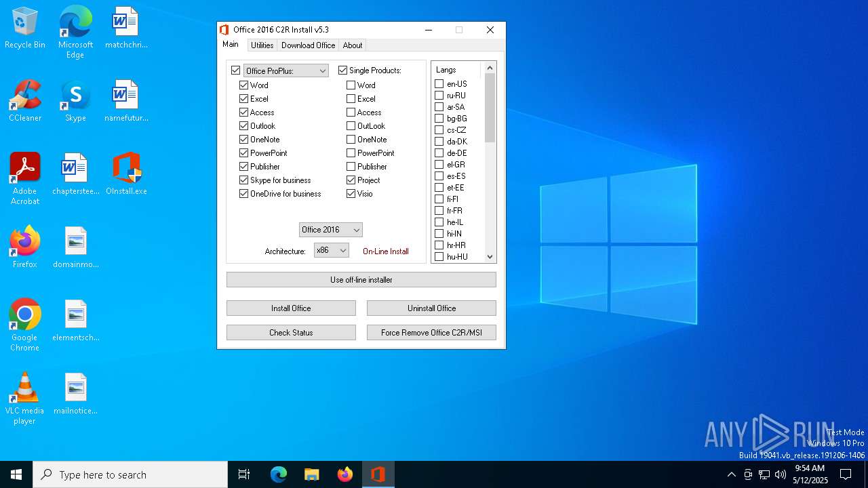Select the matchchri Word document icon

126,28
